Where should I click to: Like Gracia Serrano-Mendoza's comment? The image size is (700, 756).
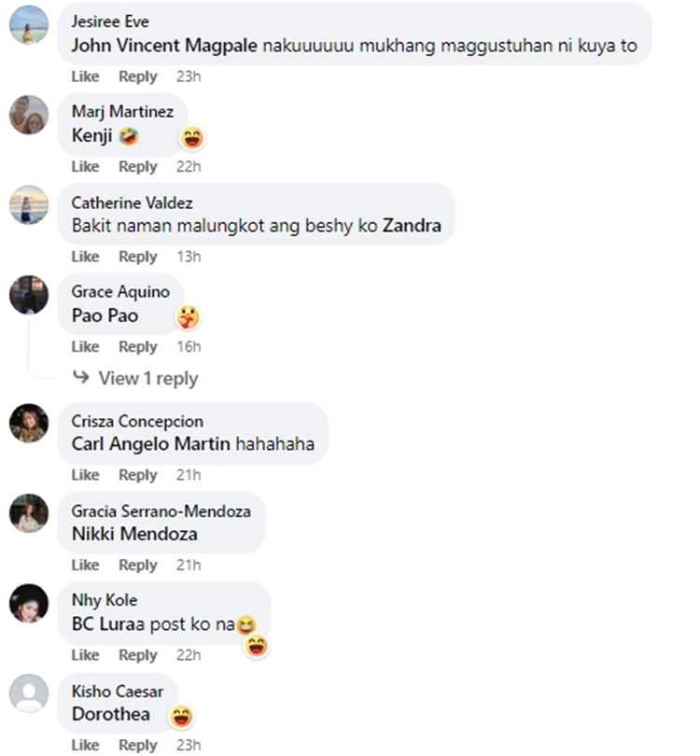85,565
